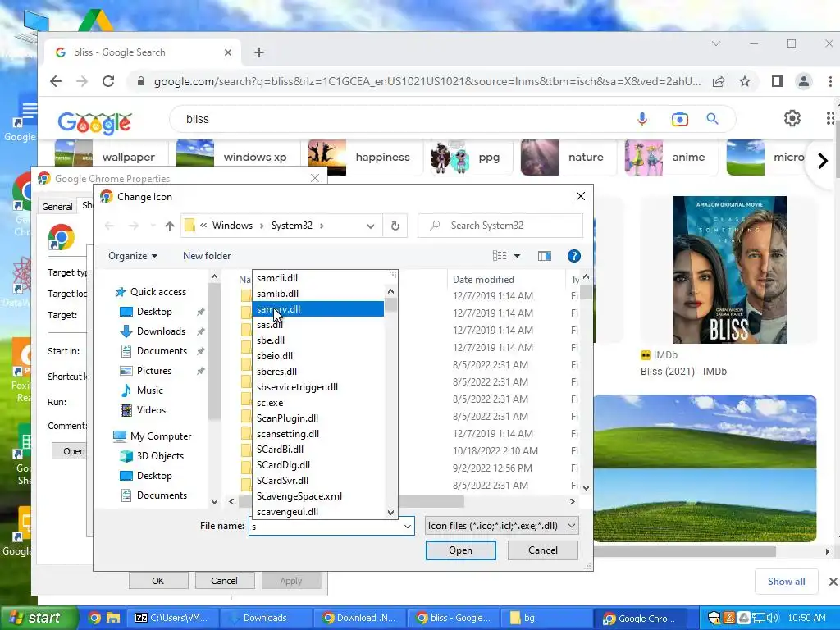Open the Bliss 2021 movie poster thumbnail
The height and width of the screenshot is (630, 840).
[729, 269]
